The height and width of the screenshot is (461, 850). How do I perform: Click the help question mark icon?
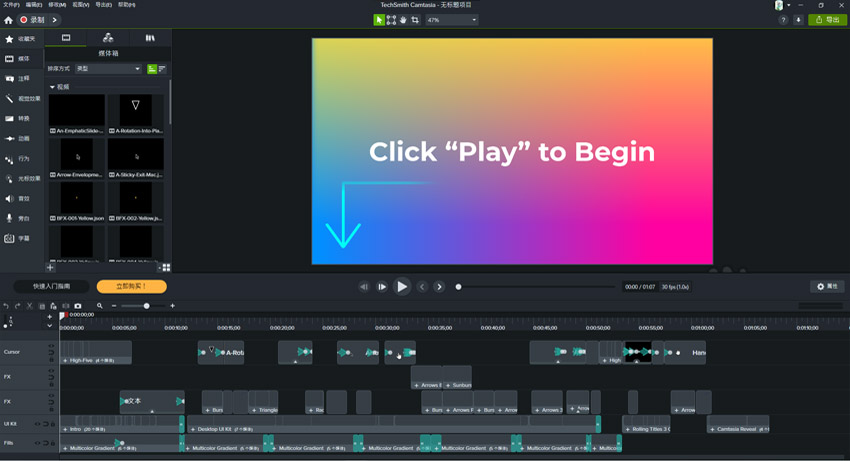click(784, 20)
